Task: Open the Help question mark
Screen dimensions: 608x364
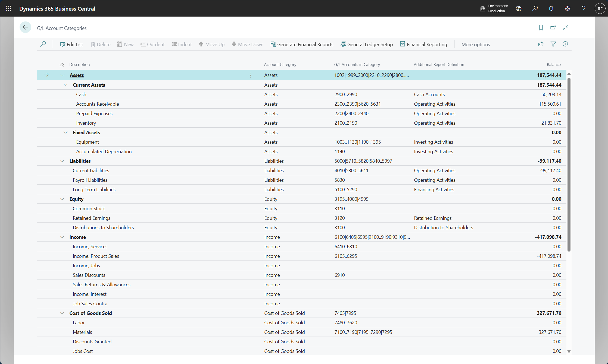Action: click(x=584, y=8)
